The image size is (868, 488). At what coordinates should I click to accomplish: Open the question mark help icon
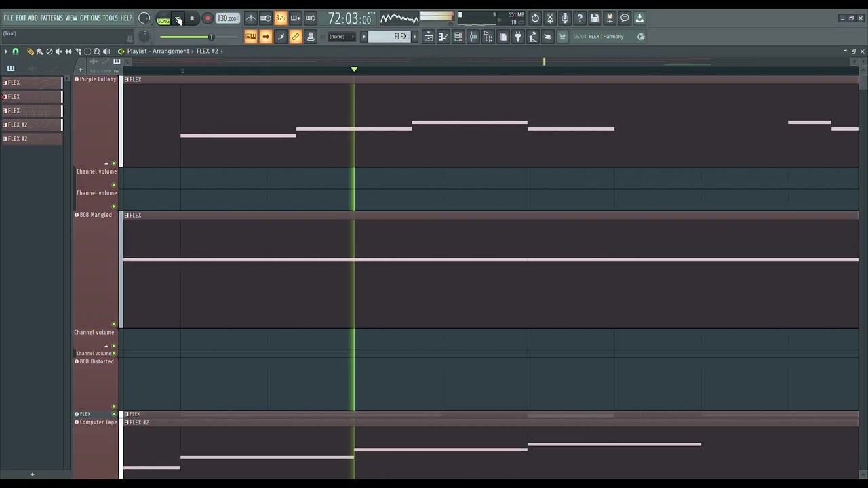[x=580, y=18]
